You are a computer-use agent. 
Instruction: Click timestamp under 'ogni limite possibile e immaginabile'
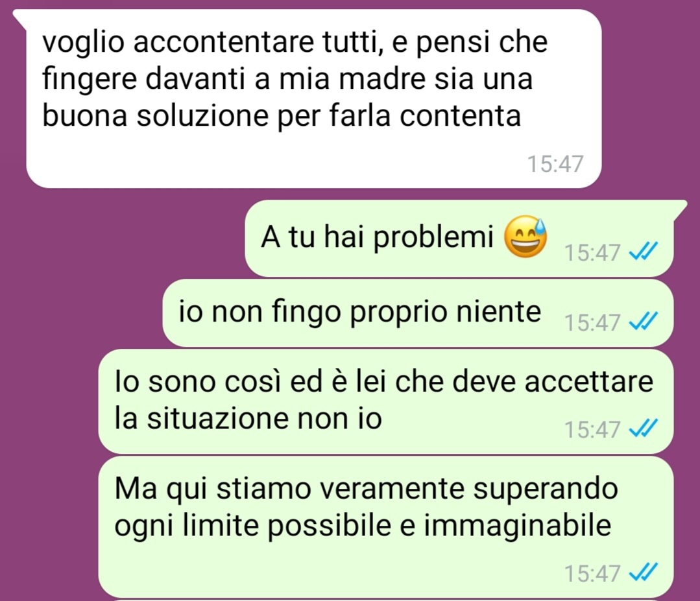592,574
